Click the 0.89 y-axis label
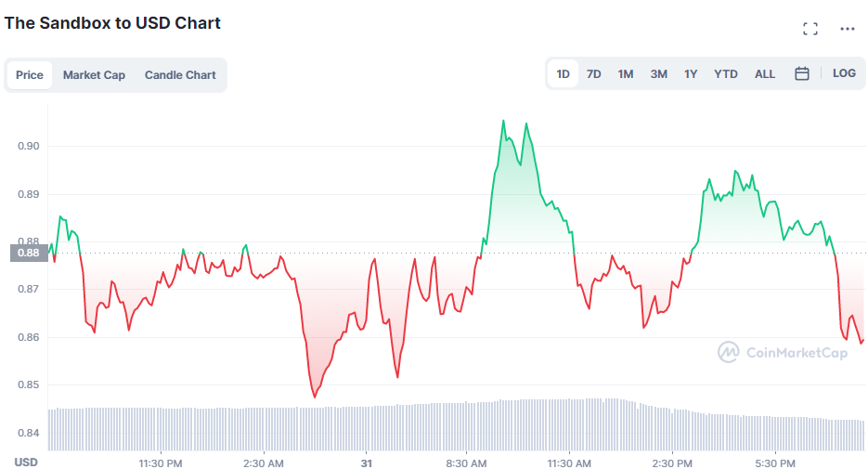The height and width of the screenshot is (469, 868). point(29,194)
